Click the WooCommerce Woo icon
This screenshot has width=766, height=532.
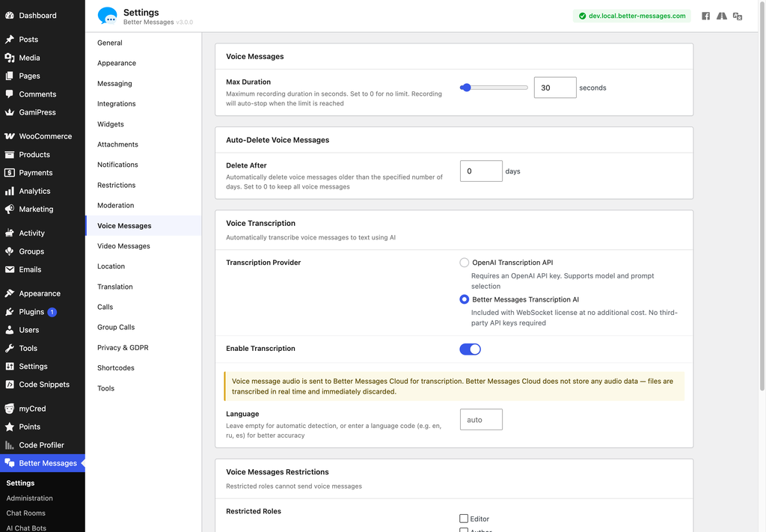9,136
